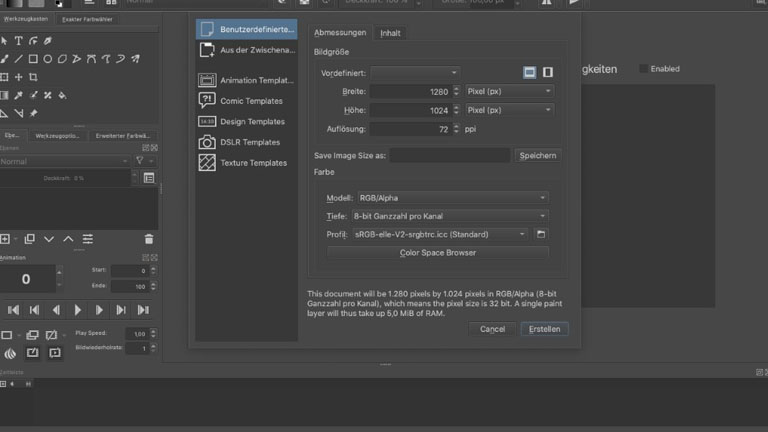Click the Color Space Browser button

click(438, 253)
